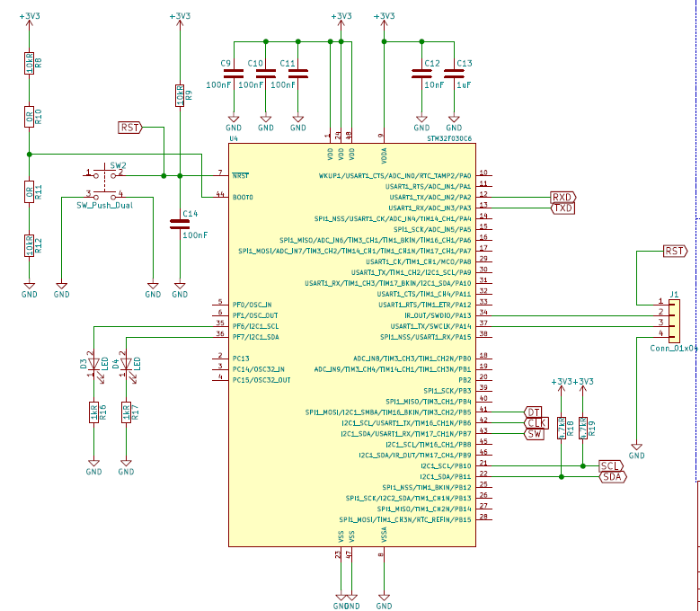
Task: Select the SCL net label
Action: click(611, 466)
